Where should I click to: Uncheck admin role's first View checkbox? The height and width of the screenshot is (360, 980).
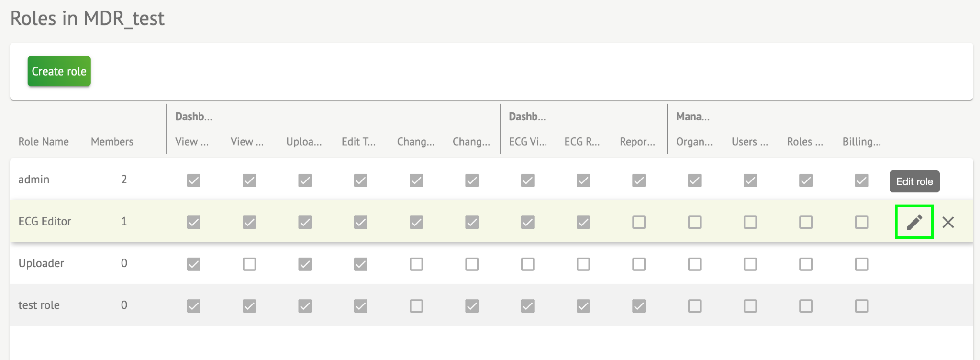pyautogui.click(x=194, y=180)
